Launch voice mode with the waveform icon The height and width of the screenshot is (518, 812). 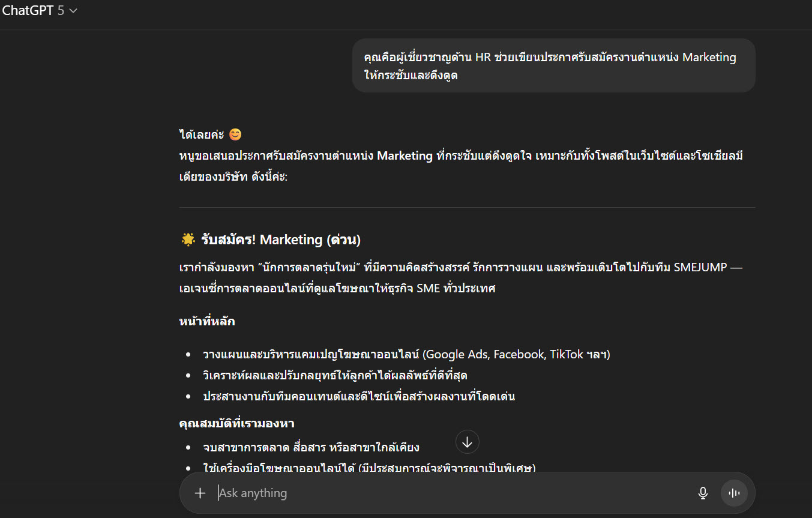(x=733, y=493)
